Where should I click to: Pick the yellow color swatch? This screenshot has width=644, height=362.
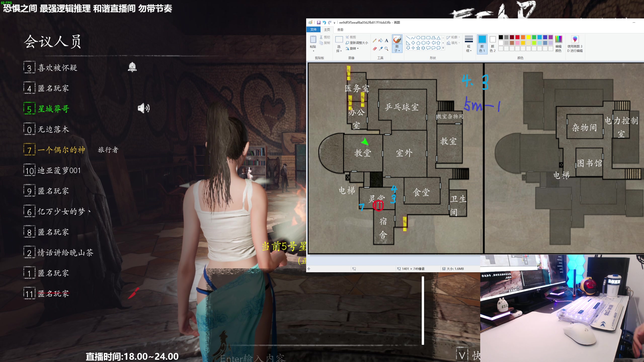click(529, 37)
